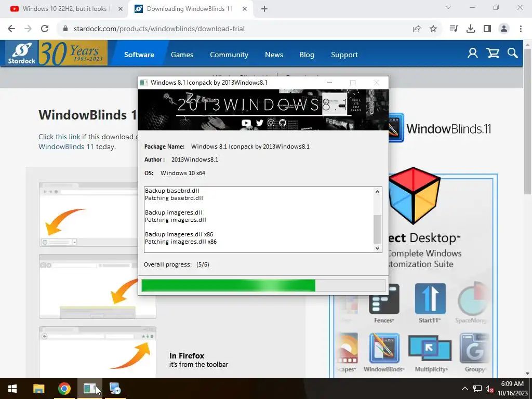The width and height of the screenshot is (532, 399).
Task: Reload the Stardock page
Action: click(x=45, y=29)
